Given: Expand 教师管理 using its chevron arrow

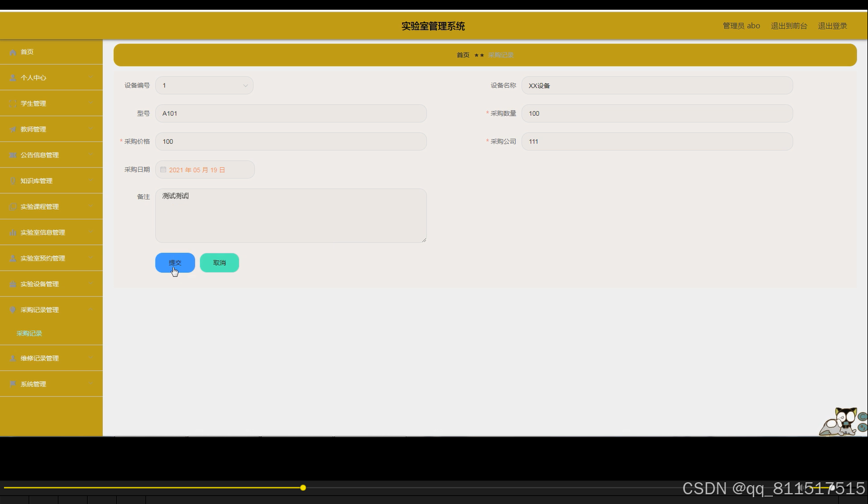Looking at the screenshot, I should click(91, 129).
